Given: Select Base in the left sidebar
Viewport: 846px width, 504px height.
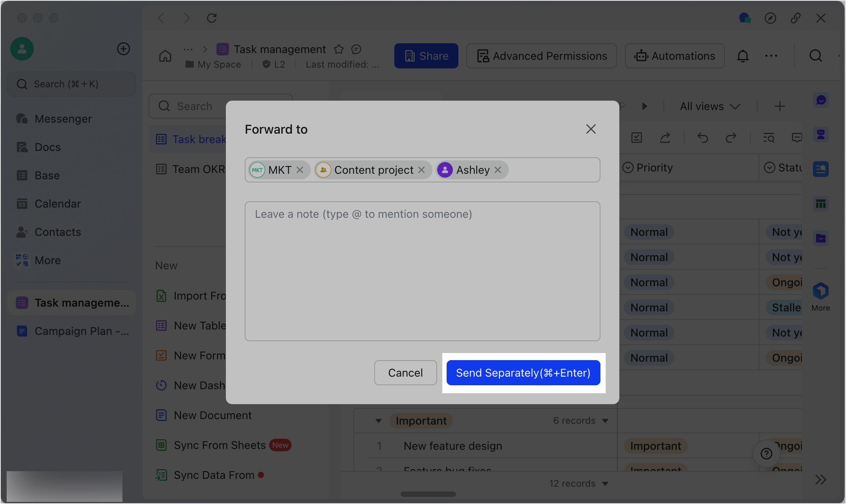Looking at the screenshot, I should (x=46, y=175).
